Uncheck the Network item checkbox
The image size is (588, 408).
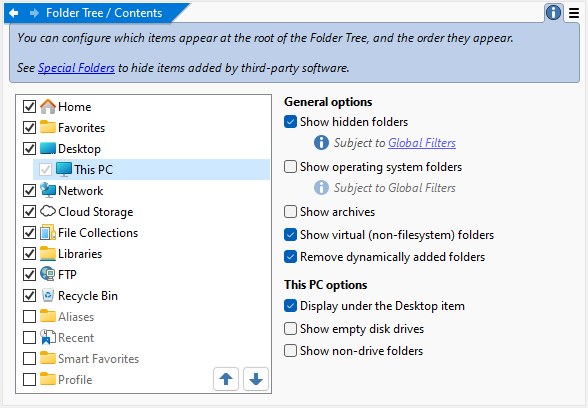[x=29, y=190]
